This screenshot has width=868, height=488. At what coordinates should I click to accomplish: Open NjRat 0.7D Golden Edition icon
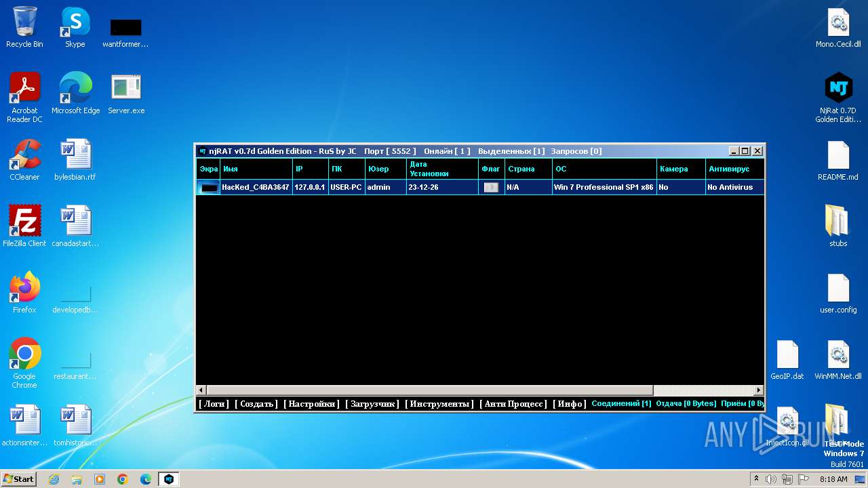pyautogui.click(x=838, y=98)
